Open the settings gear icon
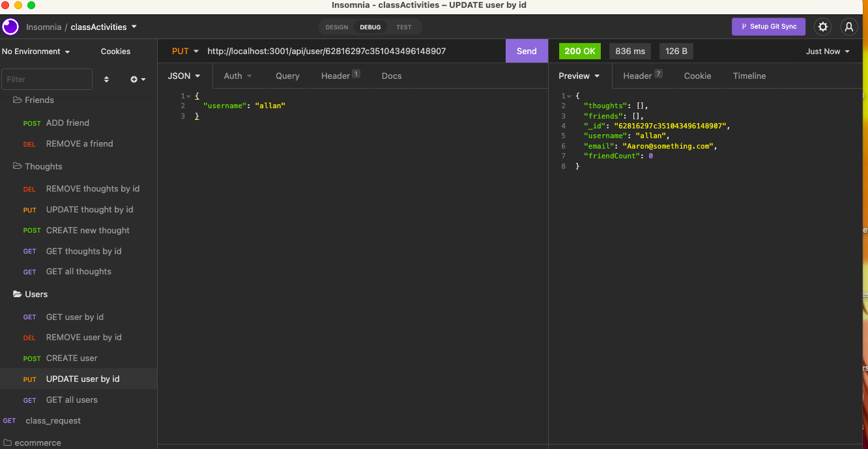This screenshot has height=449, width=868. coord(823,27)
